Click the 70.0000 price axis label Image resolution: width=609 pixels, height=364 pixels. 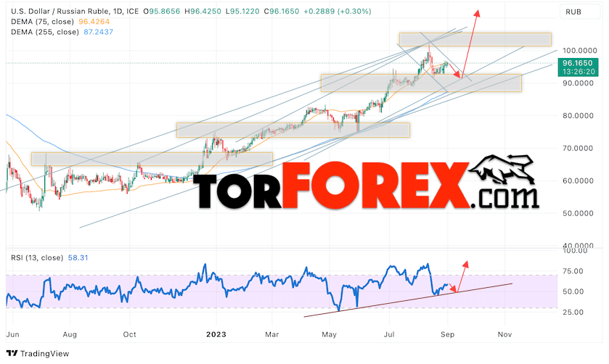click(x=578, y=148)
